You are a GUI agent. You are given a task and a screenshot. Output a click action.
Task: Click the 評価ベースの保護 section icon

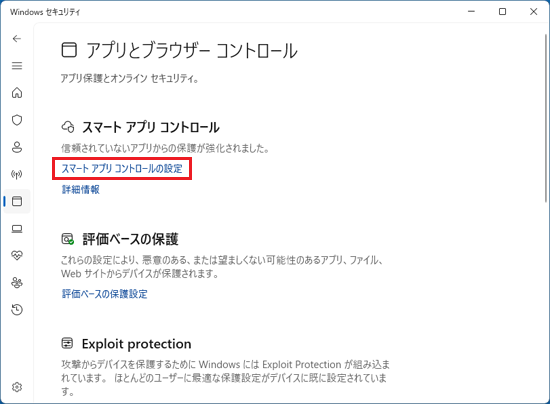[68, 239]
